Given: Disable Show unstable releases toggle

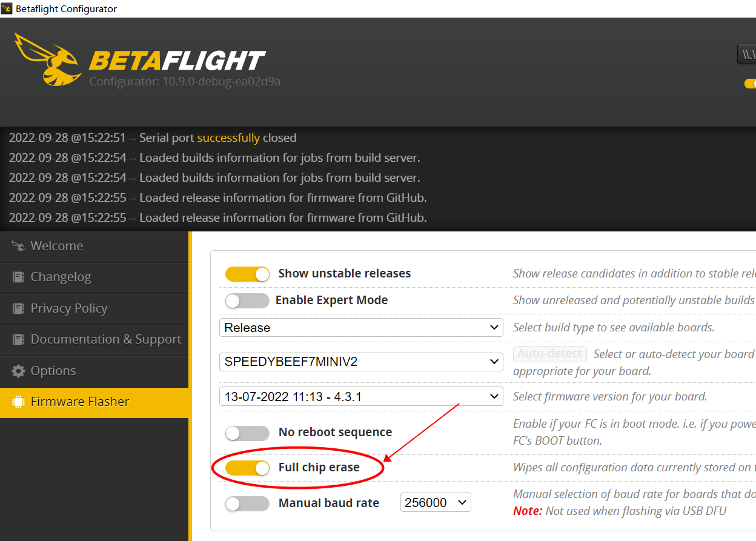Looking at the screenshot, I should click(247, 274).
